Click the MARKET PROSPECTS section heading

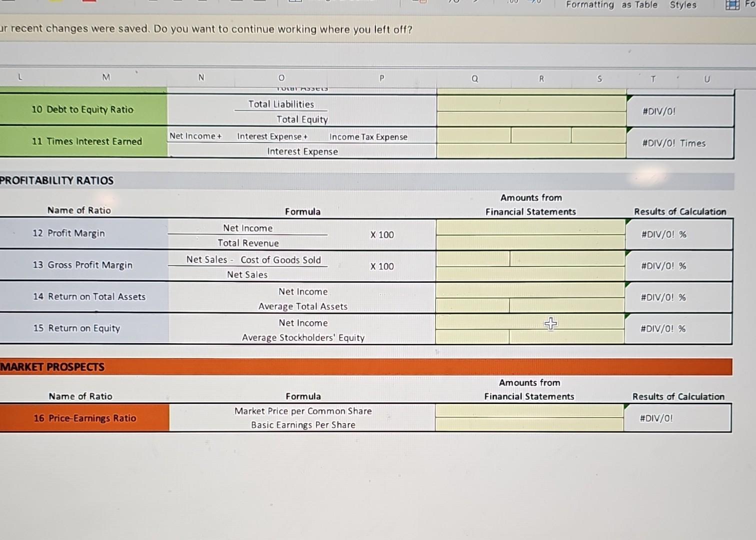point(52,367)
